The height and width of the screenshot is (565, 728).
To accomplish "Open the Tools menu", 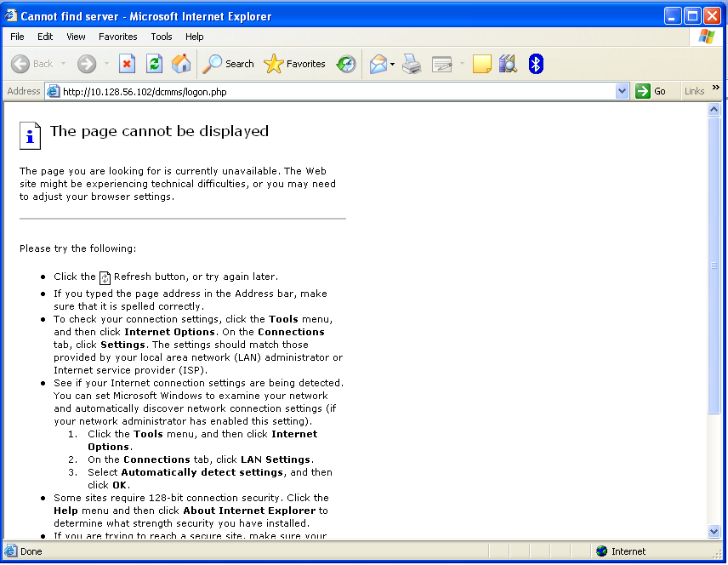I will 162,37.
